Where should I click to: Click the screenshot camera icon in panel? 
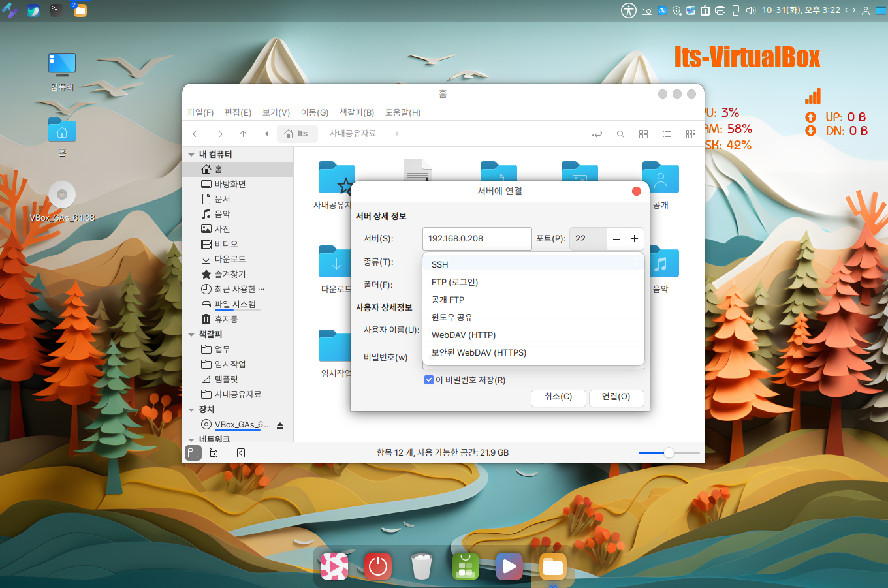click(647, 10)
